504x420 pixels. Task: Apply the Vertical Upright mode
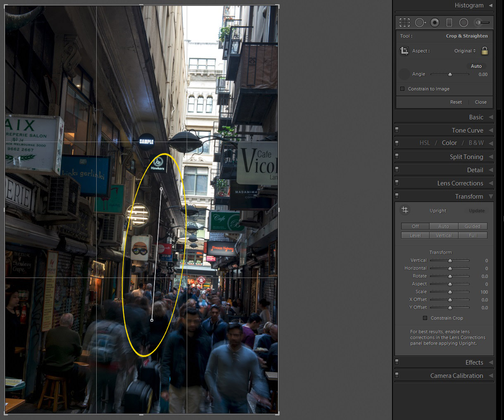click(x=444, y=235)
